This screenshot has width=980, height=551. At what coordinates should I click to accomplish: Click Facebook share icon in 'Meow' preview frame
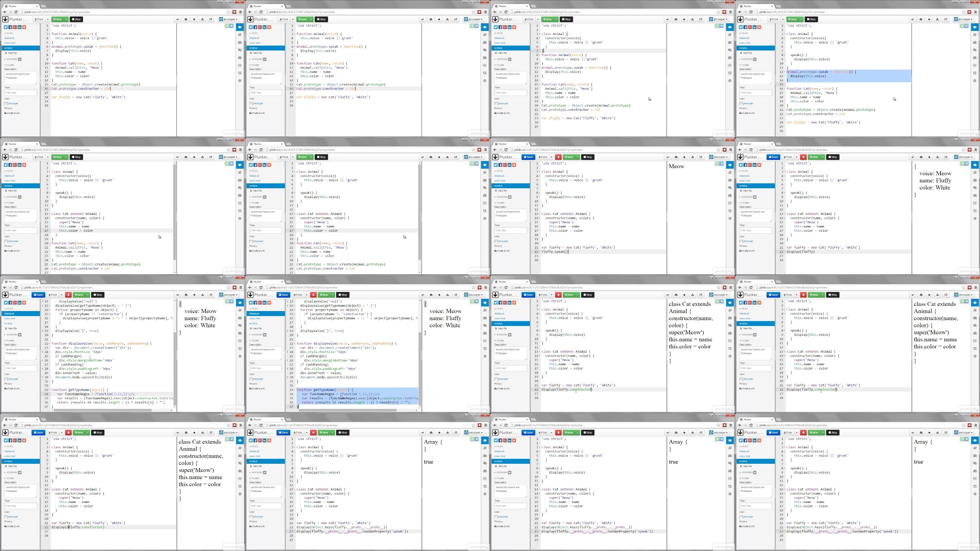(x=500, y=165)
